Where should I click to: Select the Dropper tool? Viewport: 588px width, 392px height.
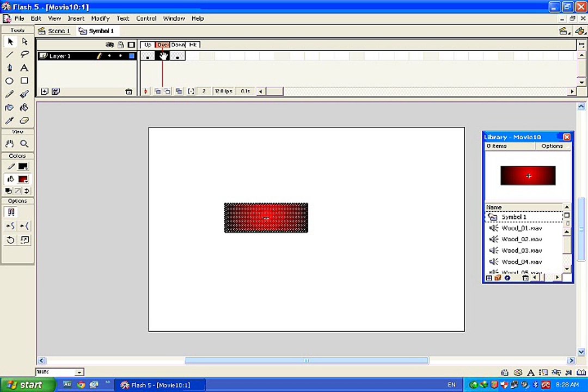(x=10, y=121)
